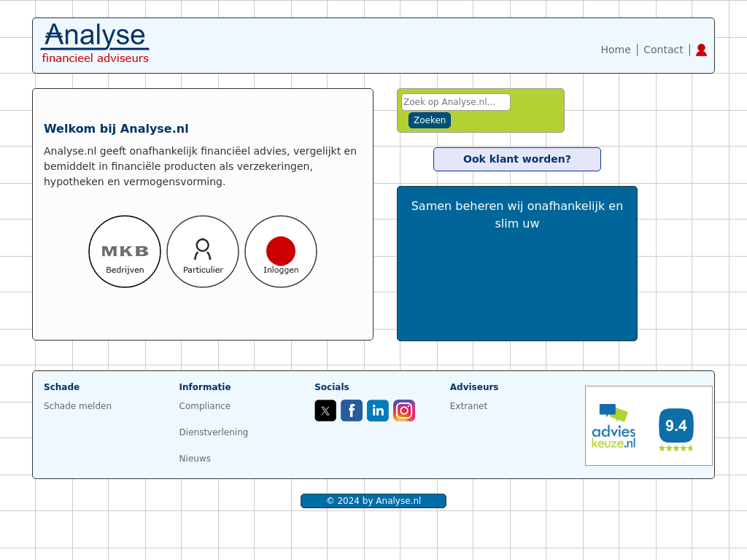Select the MKB Bedrijven circle
The width and height of the screenshot is (747, 560).
125,252
